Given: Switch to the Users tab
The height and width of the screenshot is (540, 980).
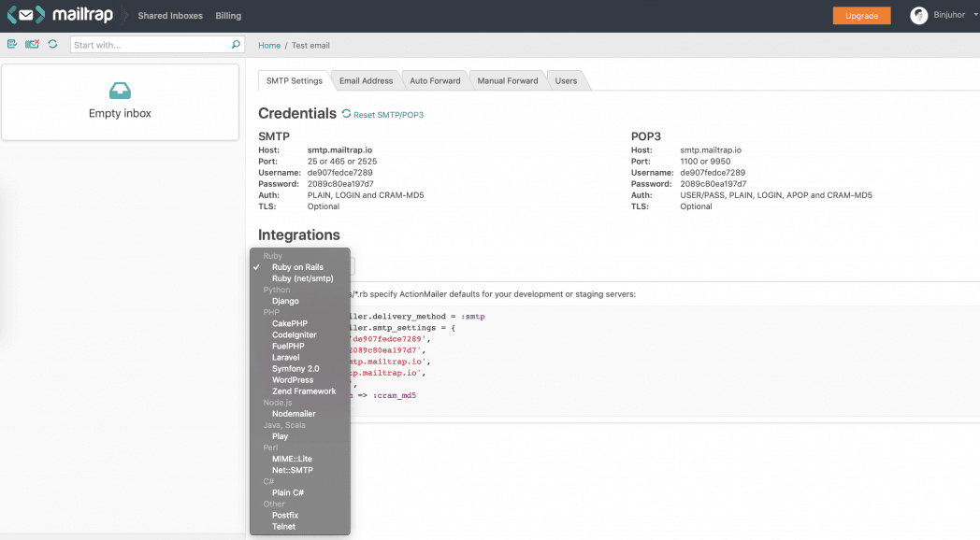Looking at the screenshot, I should pos(567,80).
